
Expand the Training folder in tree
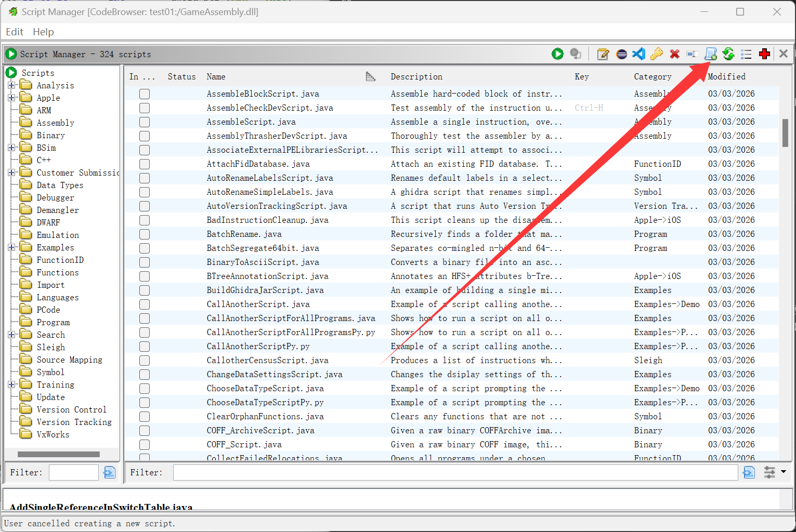(x=11, y=384)
